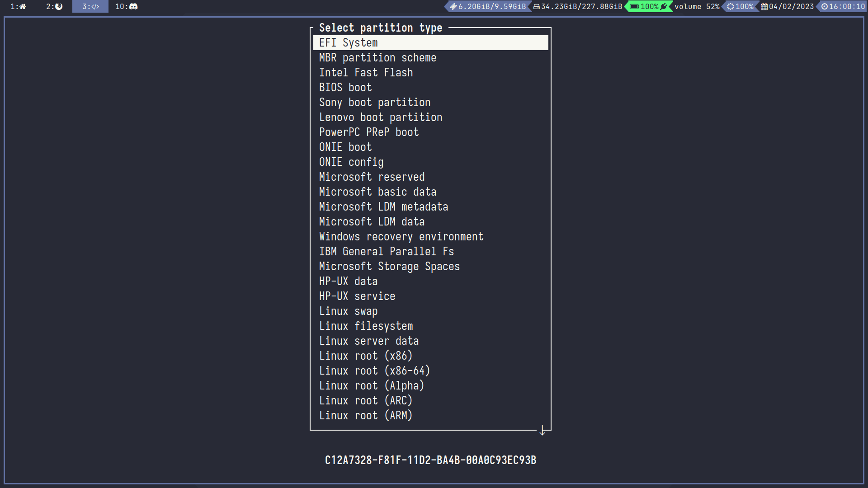Select the code workspace 3 tab
Viewport: 868px width, 488px height.
90,6
